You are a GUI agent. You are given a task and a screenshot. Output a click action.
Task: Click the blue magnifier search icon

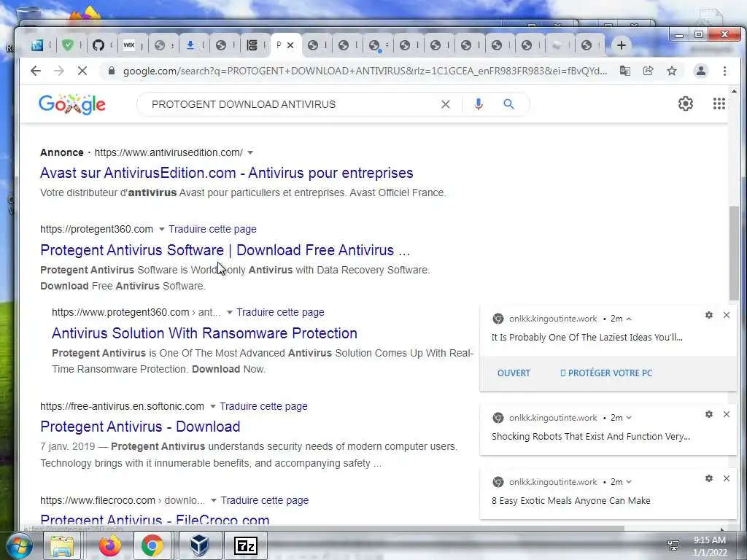(x=508, y=104)
